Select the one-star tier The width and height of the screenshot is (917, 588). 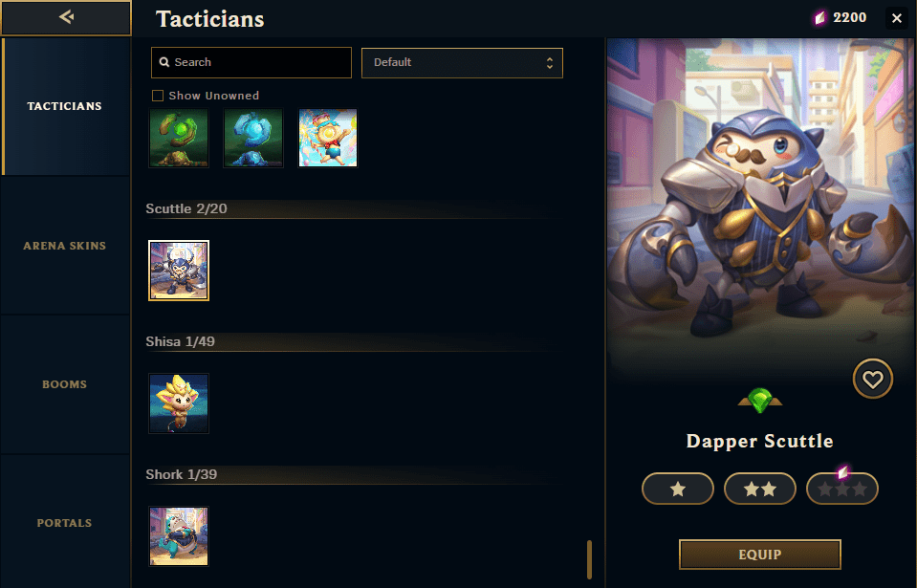pos(678,489)
